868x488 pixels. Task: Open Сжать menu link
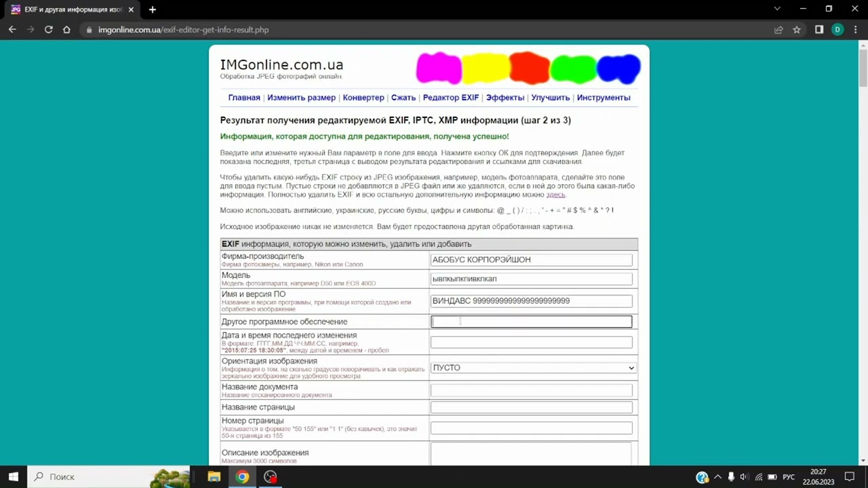[x=403, y=98]
